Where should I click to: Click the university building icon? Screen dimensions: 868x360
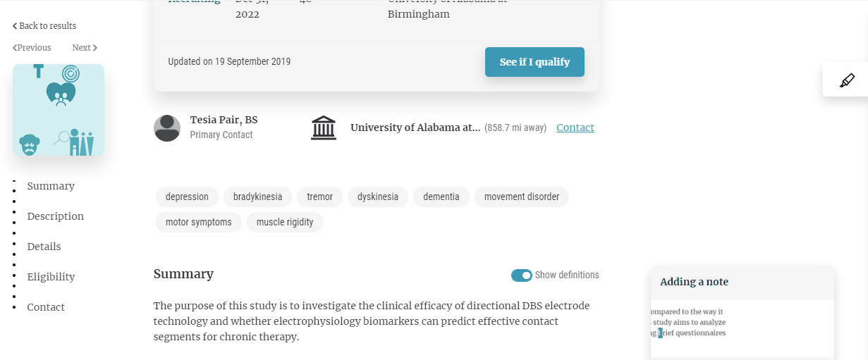click(324, 128)
